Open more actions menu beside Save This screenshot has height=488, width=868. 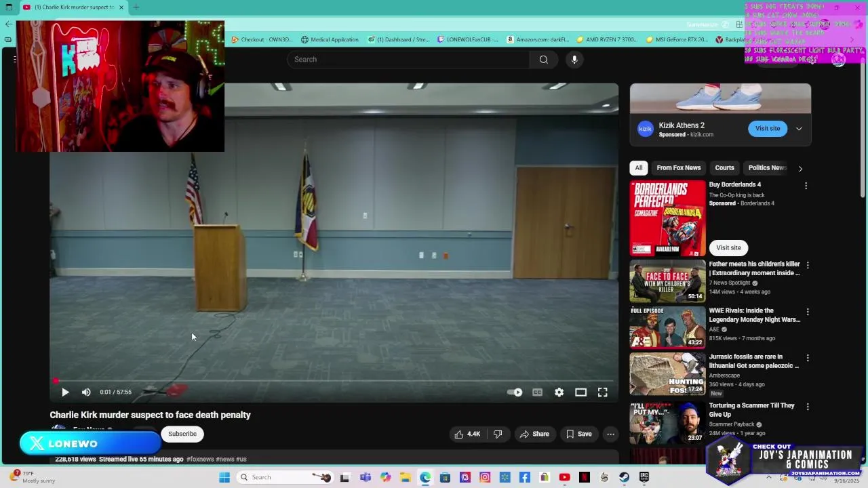(x=610, y=434)
